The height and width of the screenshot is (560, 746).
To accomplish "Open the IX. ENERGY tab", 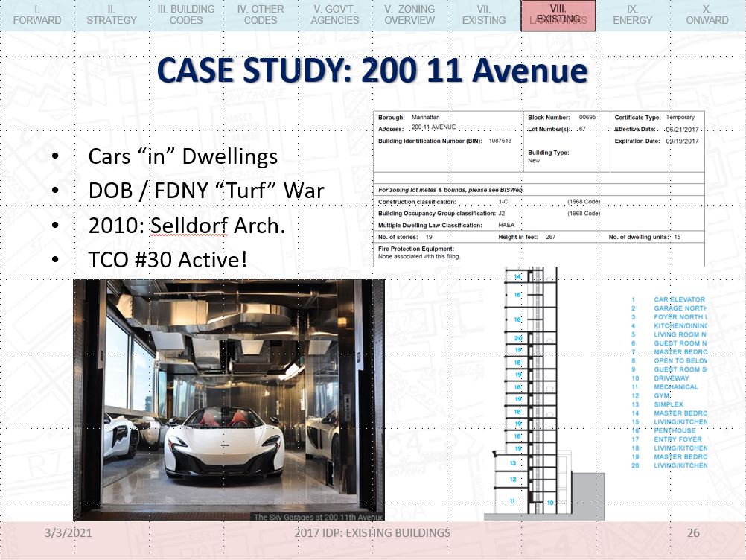I will click(x=633, y=15).
